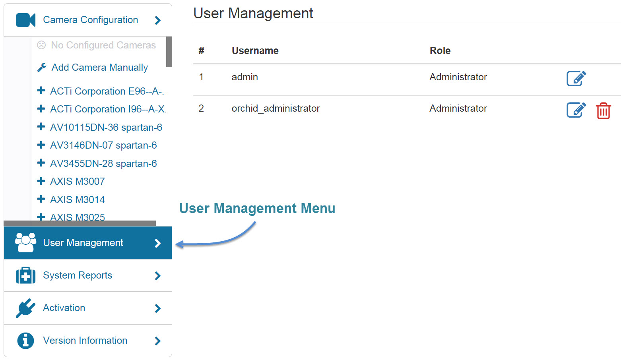Open the Camera Configuration menu section
621x364 pixels.
(x=88, y=20)
